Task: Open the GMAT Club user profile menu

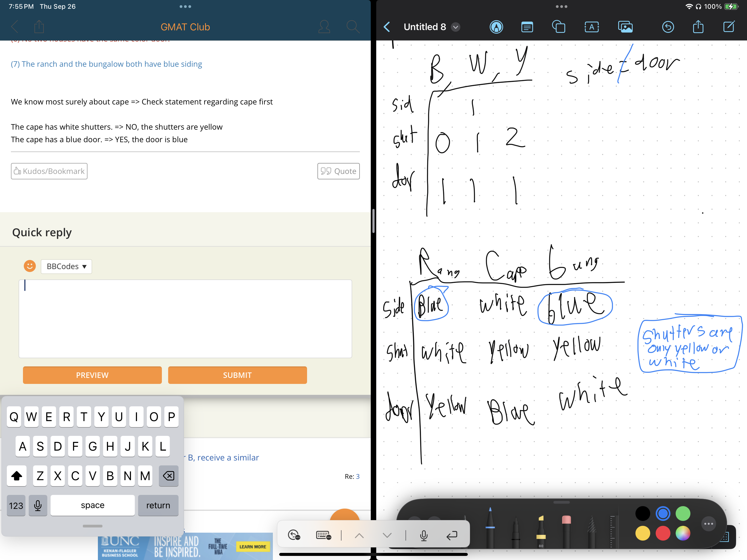Action: [x=324, y=27]
